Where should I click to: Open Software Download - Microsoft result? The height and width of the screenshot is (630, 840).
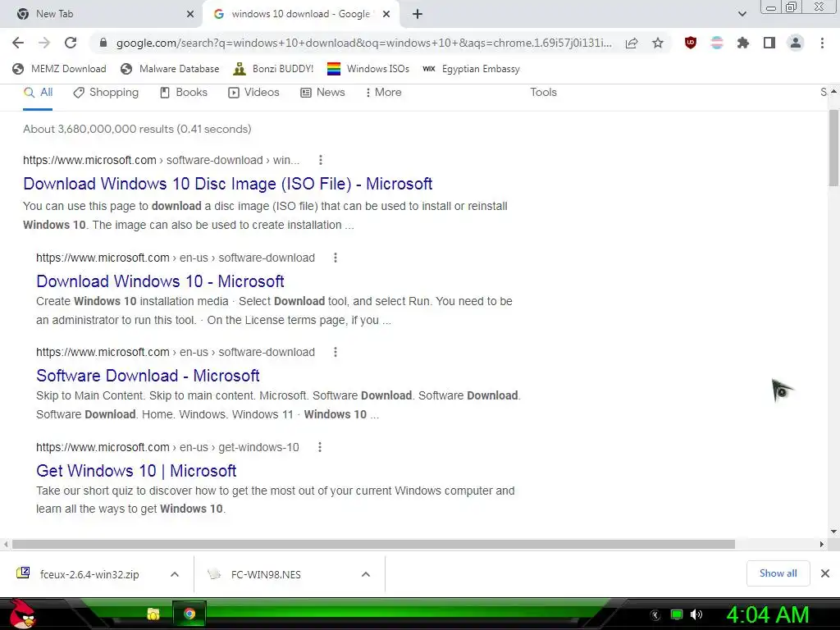click(148, 376)
